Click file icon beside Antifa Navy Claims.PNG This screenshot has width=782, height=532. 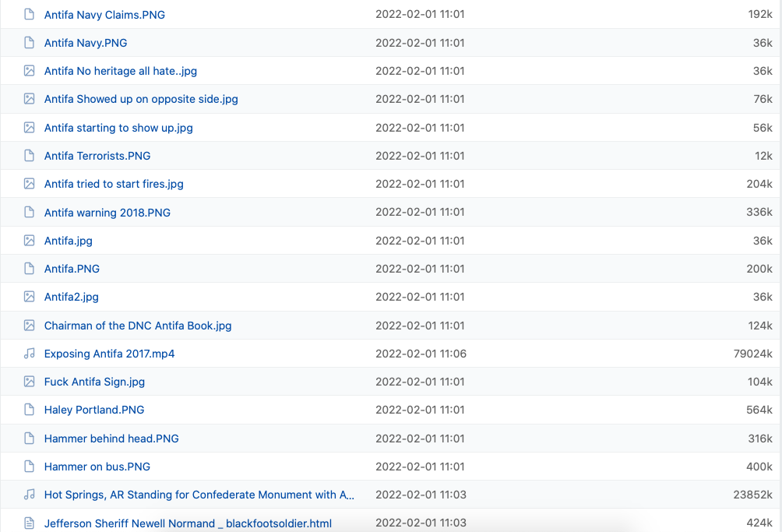pyautogui.click(x=30, y=15)
